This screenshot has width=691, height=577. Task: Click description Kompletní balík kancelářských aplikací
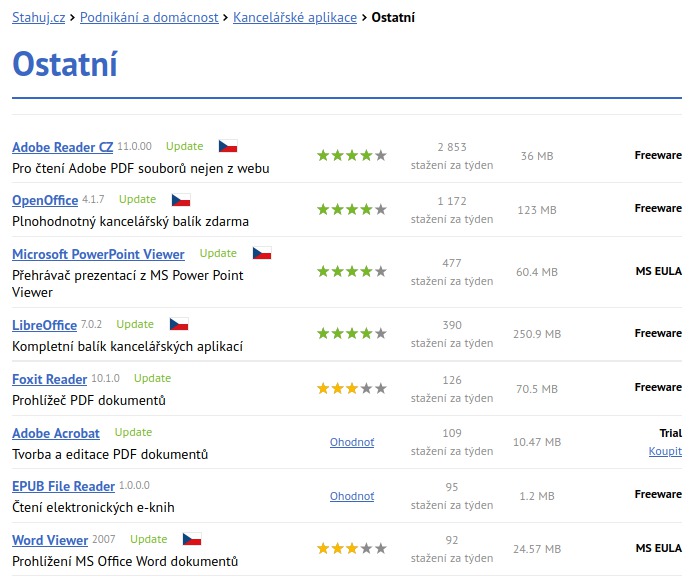[127, 346]
